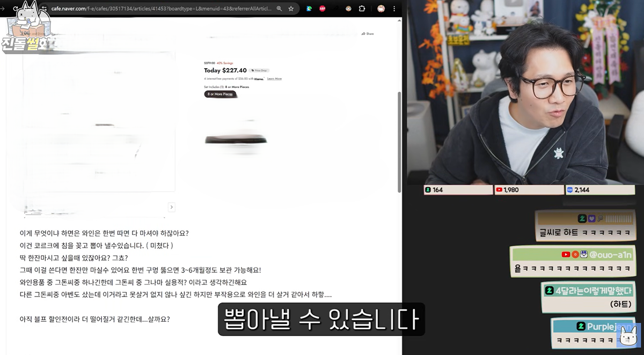Image resolution: width=644 pixels, height=355 pixels.
Task: Open the AdBlock Plus (ABP) extension
Action: tap(323, 9)
